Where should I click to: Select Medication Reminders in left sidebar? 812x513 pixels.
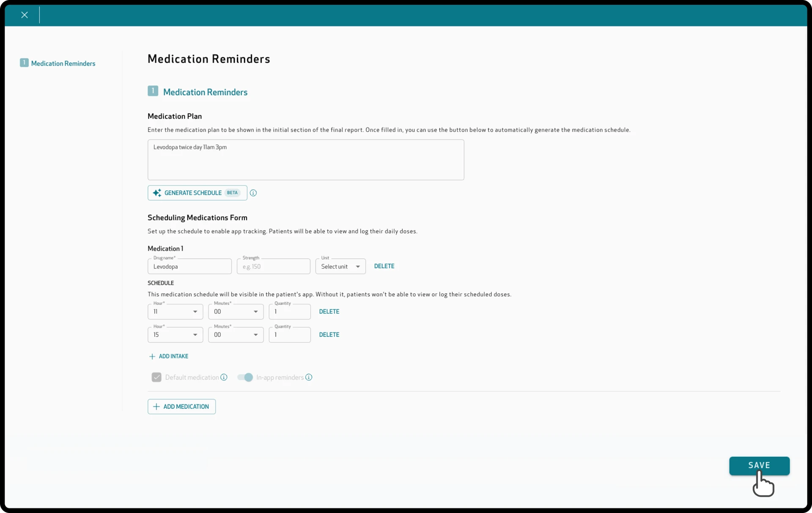click(63, 63)
